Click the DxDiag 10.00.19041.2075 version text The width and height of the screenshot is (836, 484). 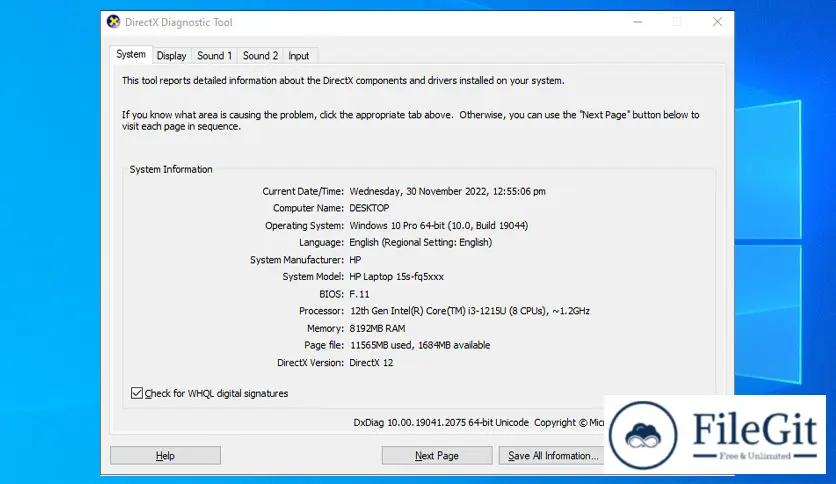[441, 423]
